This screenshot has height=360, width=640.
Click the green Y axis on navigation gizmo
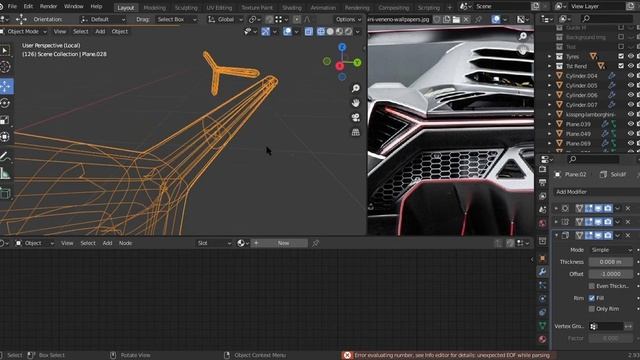(x=357, y=62)
